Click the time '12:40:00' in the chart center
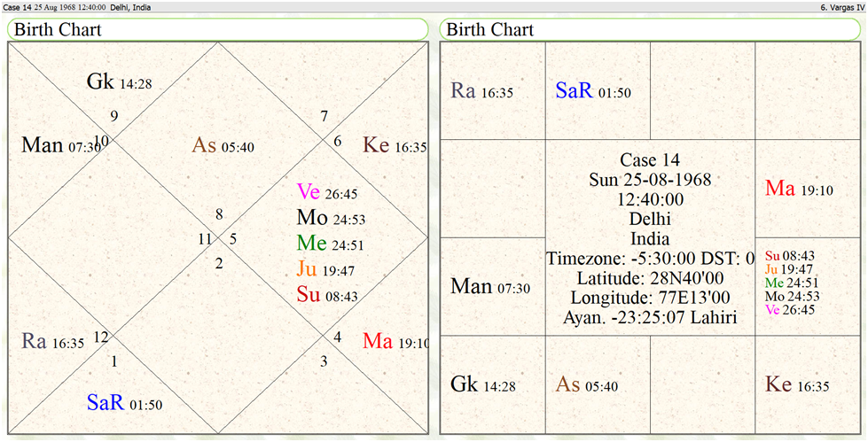The image size is (868, 442). click(x=650, y=199)
